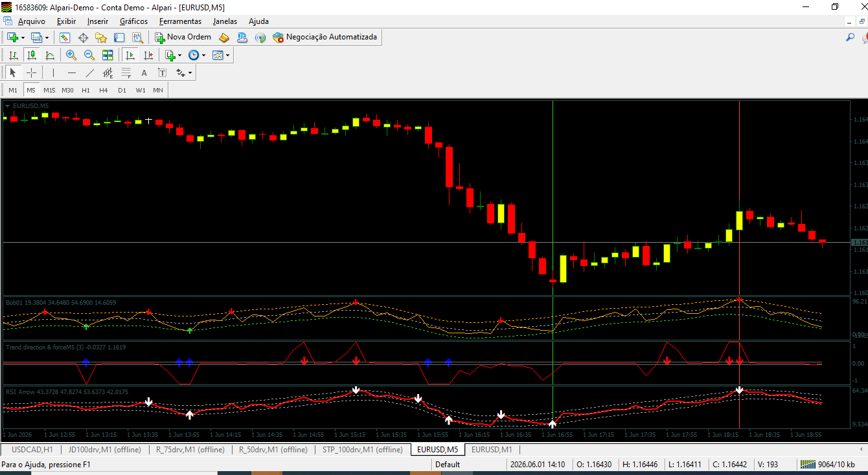Toggle the Negociação Automatizada button

tap(325, 38)
